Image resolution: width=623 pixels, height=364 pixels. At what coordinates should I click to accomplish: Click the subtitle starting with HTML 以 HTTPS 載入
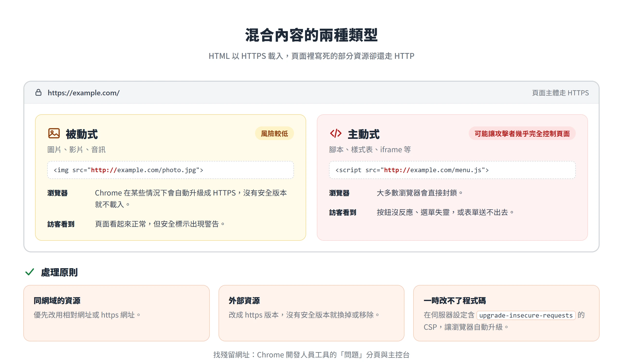[x=311, y=56]
